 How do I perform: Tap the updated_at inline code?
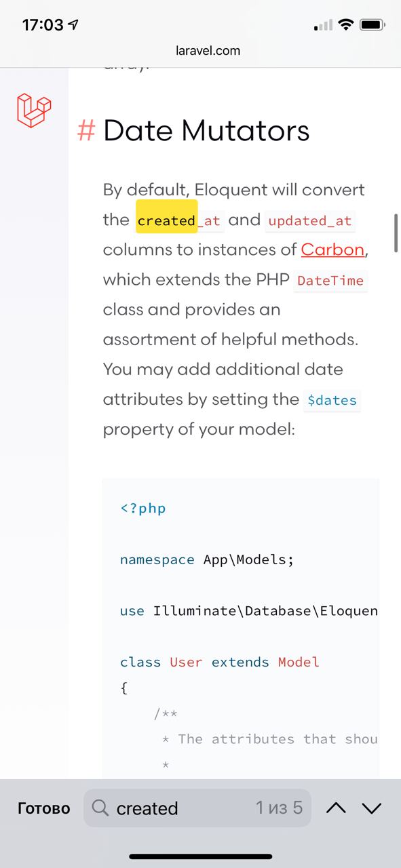click(x=310, y=220)
